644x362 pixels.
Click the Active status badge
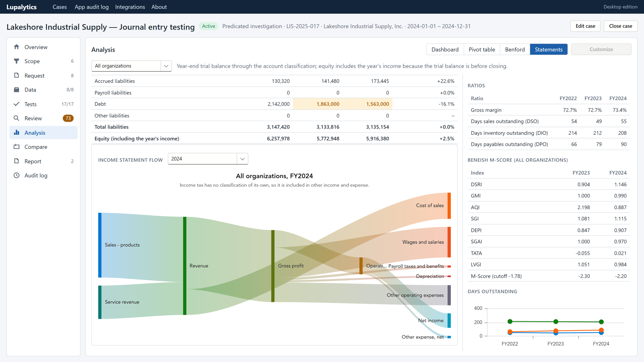click(209, 26)
